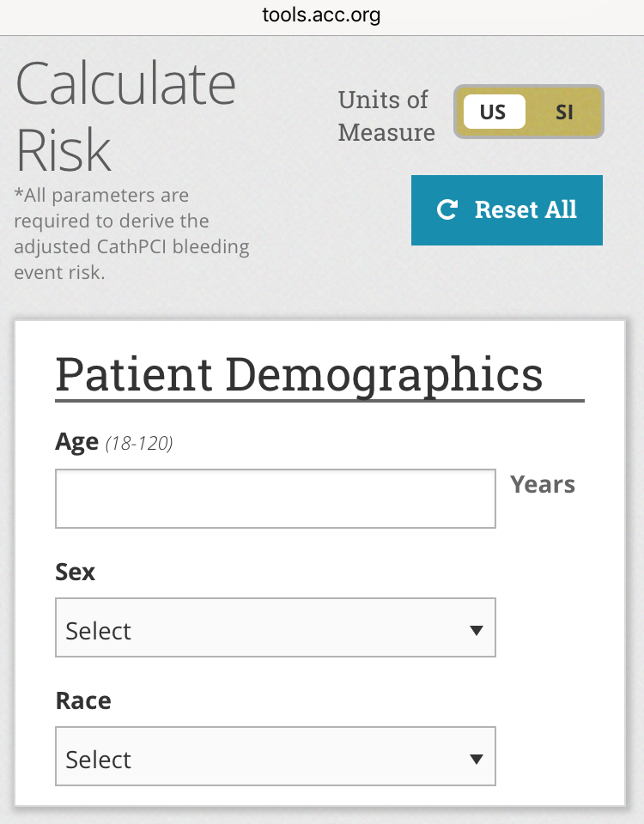Click the Years unit text
This screenshot has width=644, height=824.
(x=543, y=485)
